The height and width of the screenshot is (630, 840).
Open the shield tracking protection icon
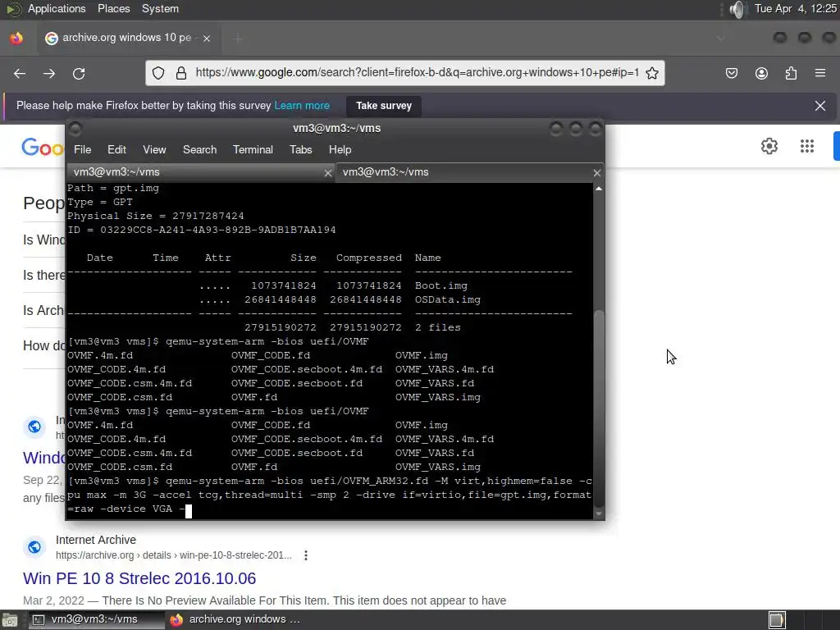pos(158,73)
